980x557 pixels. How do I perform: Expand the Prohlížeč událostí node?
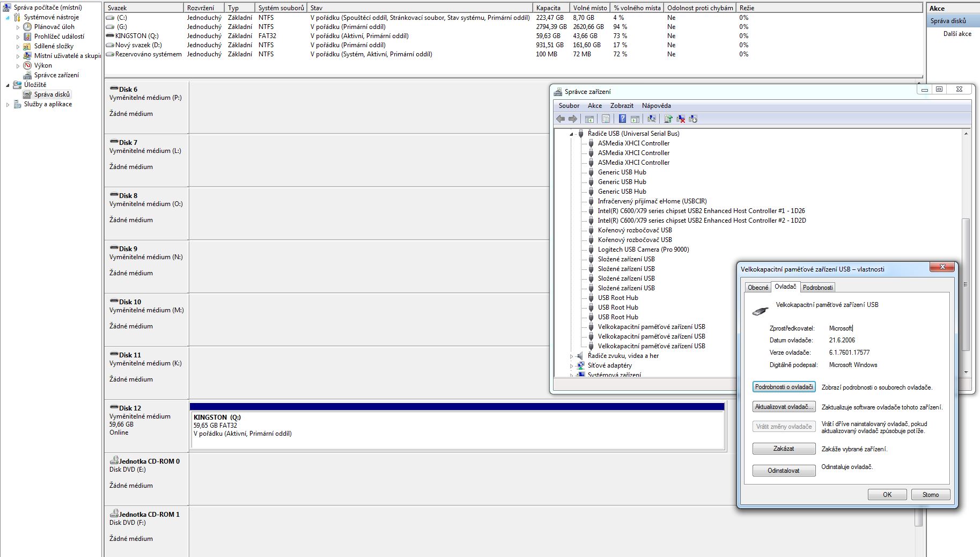[x=18, y=37]
